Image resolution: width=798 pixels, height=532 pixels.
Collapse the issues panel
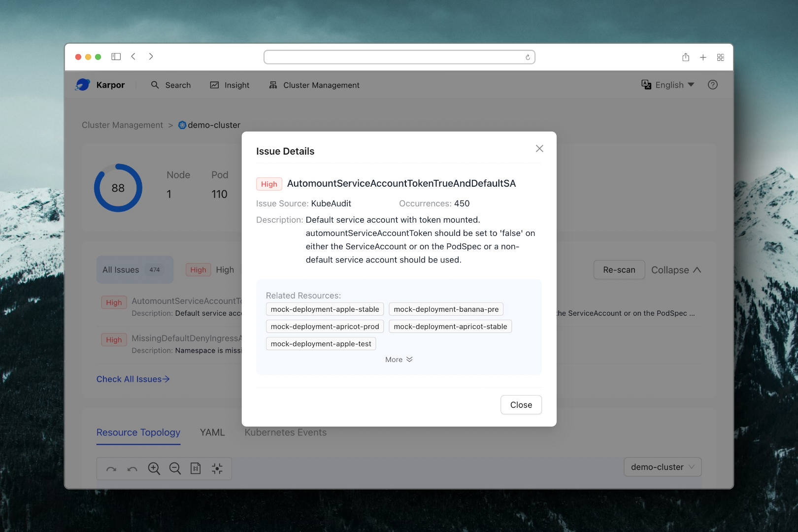click(676, 270)
